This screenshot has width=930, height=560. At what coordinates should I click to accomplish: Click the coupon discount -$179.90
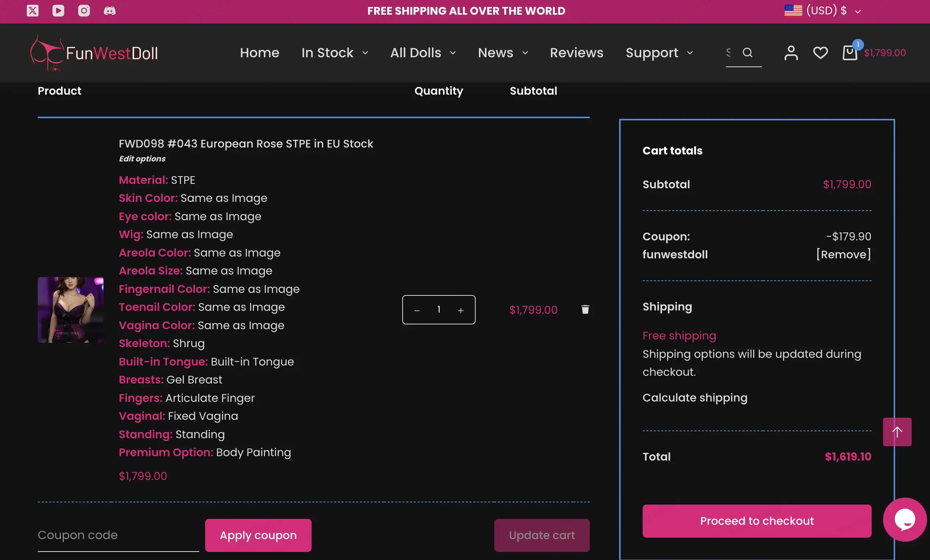[849, 237]
